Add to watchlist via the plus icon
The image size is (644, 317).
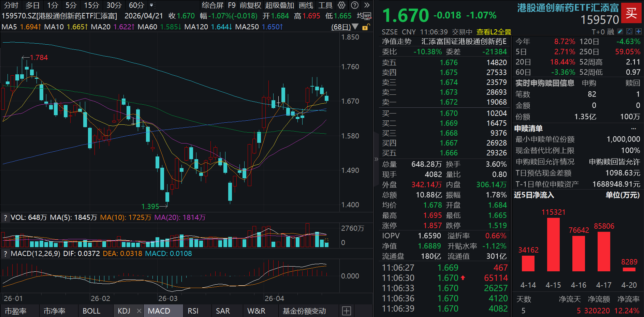[638, 31]
